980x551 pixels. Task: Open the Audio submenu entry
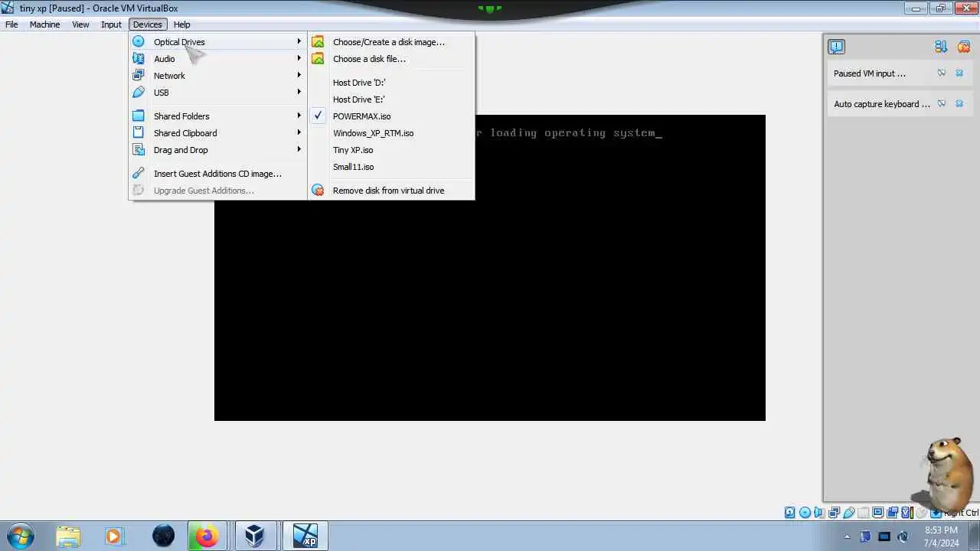217,59
